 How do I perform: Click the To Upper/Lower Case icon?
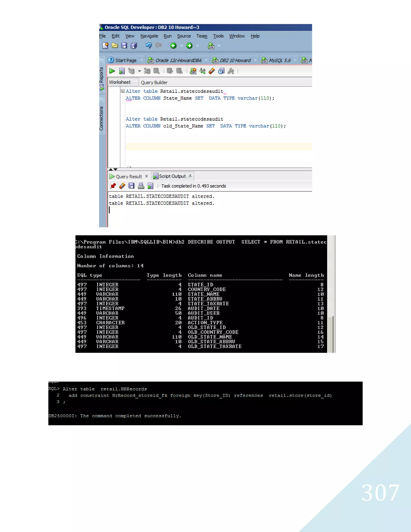[x=202, y=71]
